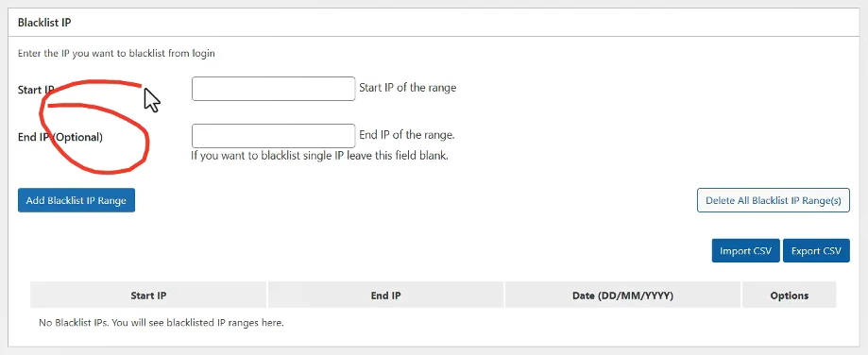Select the End IP column header
Image resolution: width=868 pixels, height=355 pixels.
pos(386,296)
